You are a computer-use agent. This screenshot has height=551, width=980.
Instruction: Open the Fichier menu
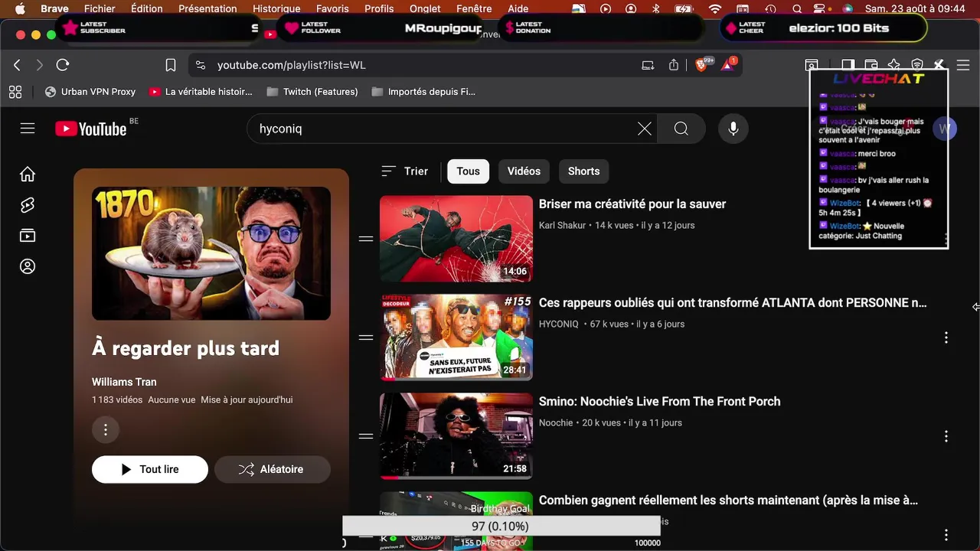tap(100, 9)
